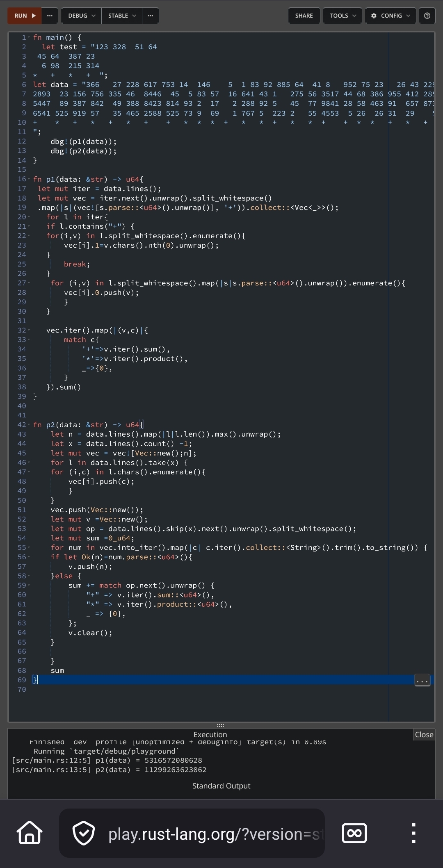Collapse fold arrow at line 1

coord(29,37)
